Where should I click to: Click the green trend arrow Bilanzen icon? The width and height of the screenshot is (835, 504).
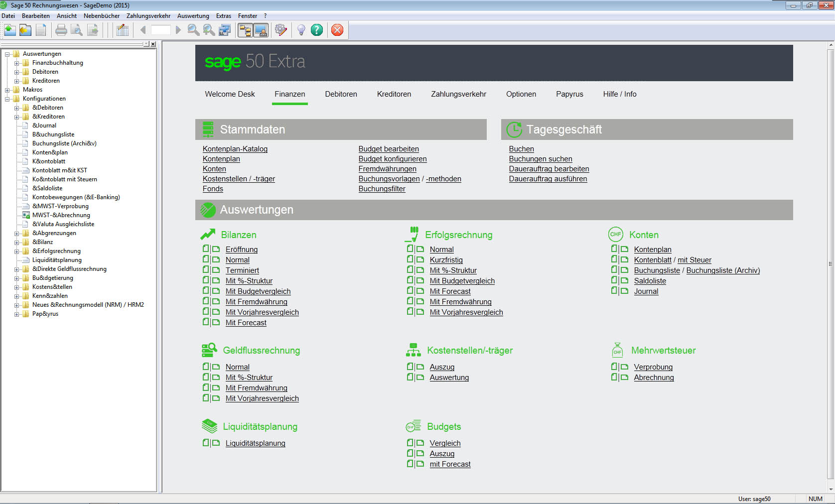coord(208,234)
